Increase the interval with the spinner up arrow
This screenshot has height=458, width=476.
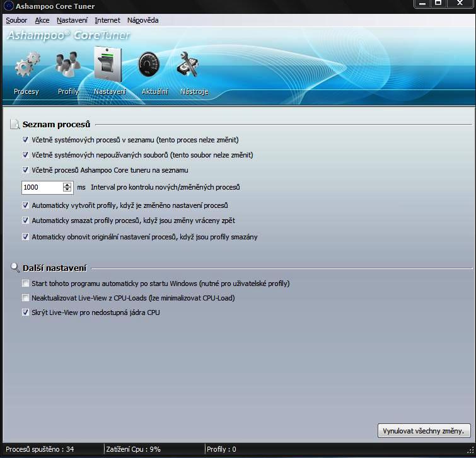[x=67, y=185]
